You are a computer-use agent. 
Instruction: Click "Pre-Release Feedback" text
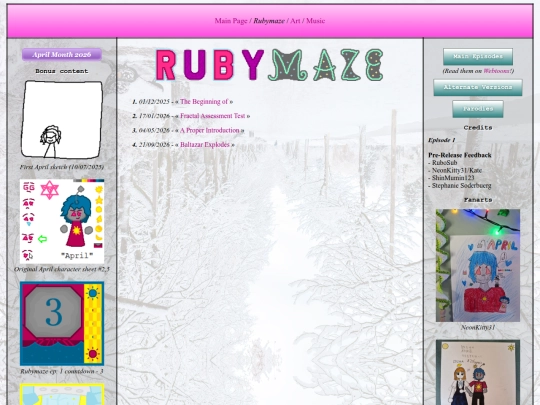coord(460,155)
